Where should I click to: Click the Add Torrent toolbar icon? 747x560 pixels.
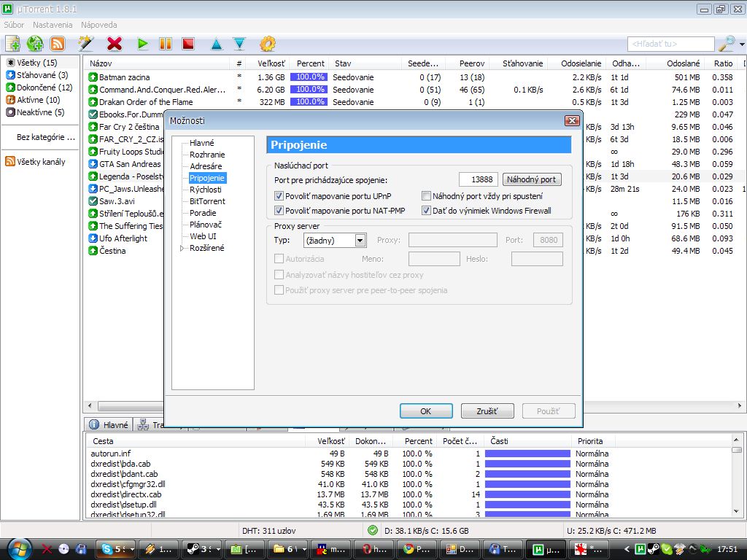point(13,44)
